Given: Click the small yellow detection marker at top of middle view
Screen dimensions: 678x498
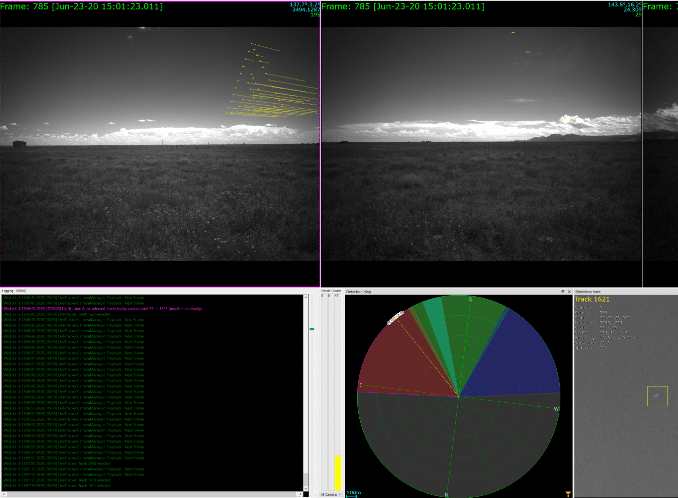Looking at the screenshot, I should pyautogui.click(x=513, y=32).
